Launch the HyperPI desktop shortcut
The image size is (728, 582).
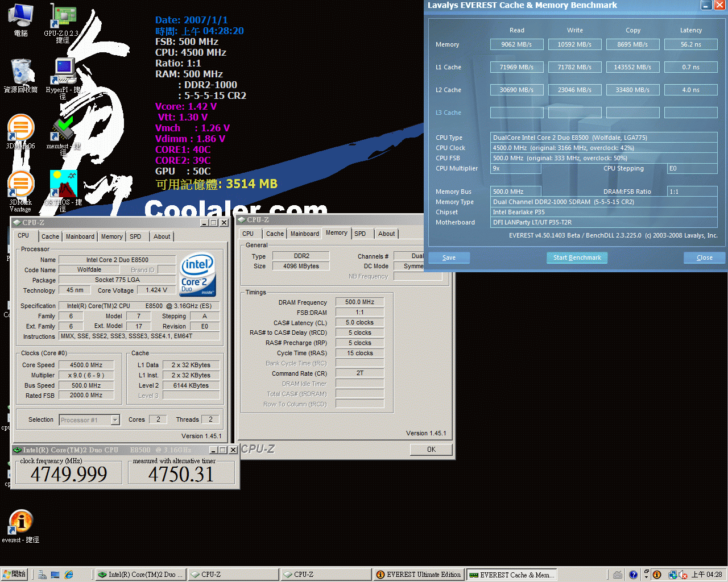tap(63, 78)
